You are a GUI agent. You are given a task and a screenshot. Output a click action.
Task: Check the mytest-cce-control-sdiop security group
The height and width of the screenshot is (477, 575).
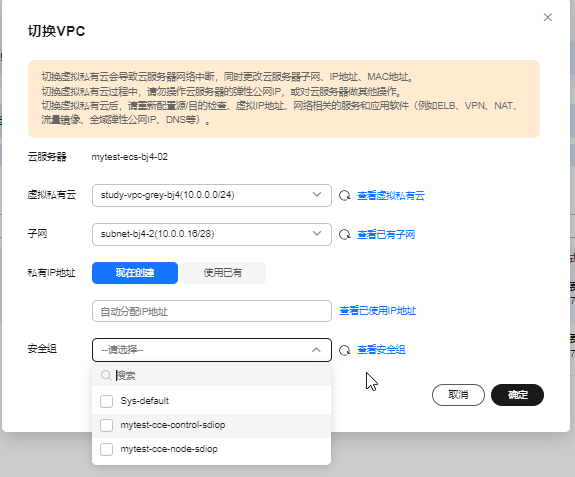[106, 425]
